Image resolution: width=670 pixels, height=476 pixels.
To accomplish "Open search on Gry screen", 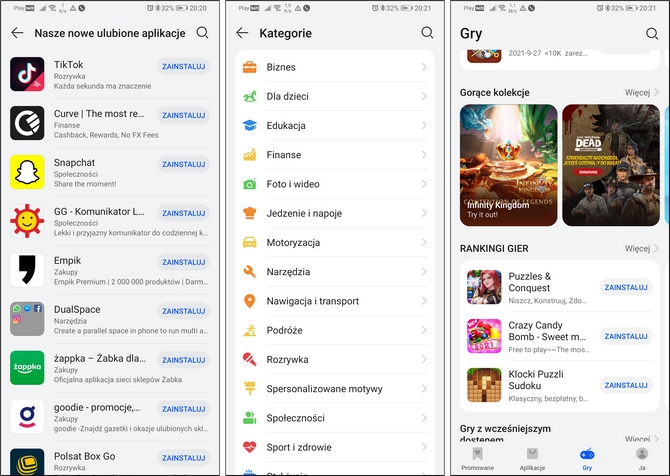I will pyautogui.click(x=652, y=33).
